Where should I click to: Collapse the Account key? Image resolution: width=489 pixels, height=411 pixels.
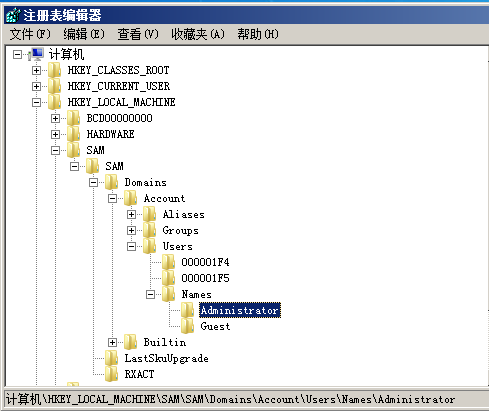(x=112, y=198)
